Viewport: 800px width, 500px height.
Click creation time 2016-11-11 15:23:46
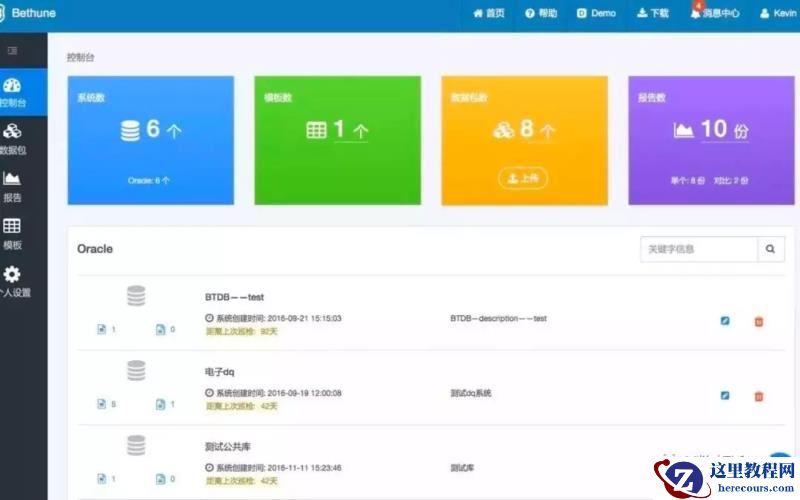click(305, 467)
